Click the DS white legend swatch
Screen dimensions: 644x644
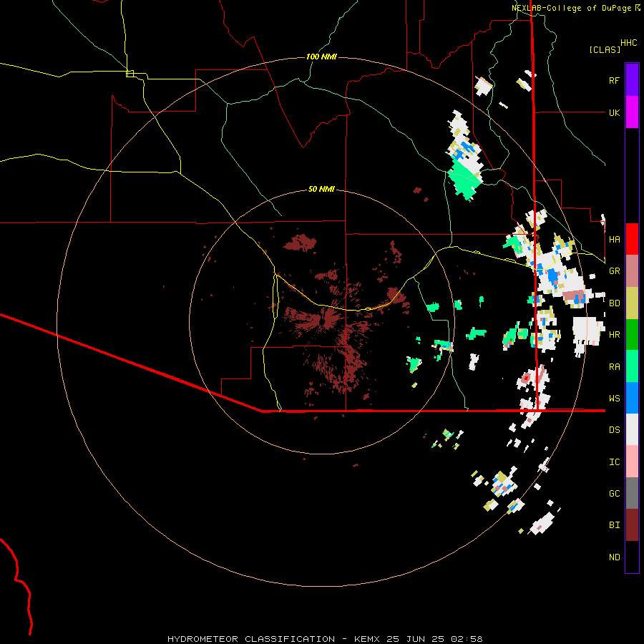632,429
